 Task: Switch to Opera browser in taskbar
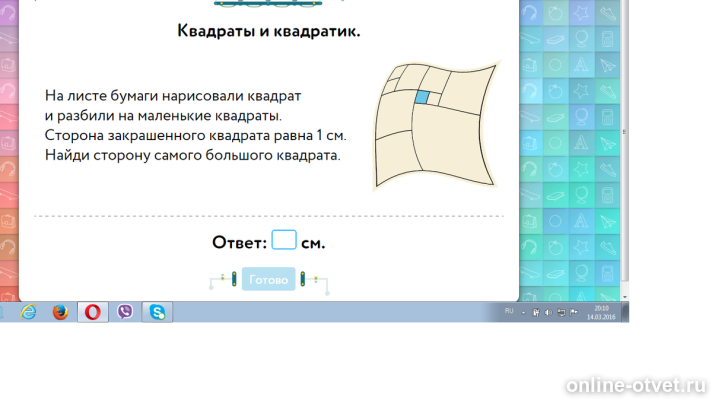tap(92, 312)
